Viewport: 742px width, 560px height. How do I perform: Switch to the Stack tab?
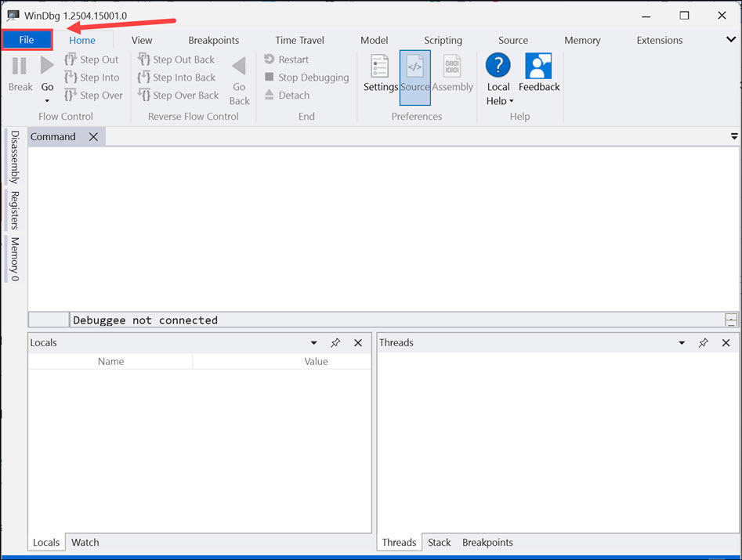tap(439, 543)
